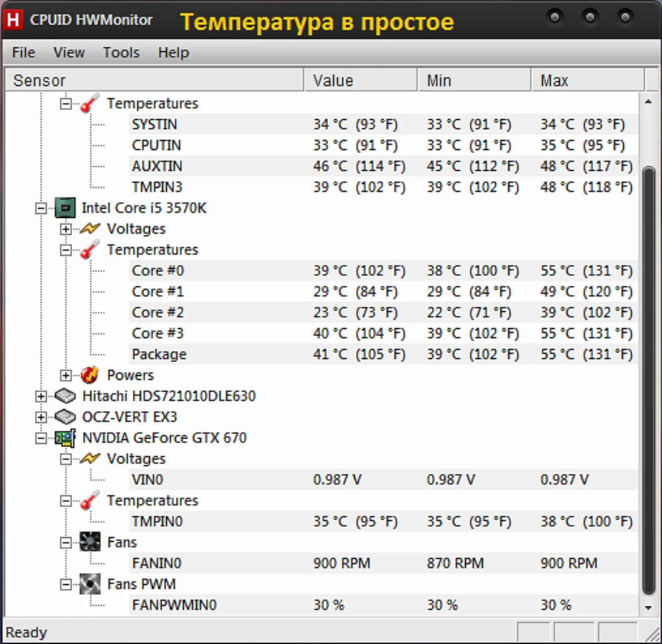This screenshot has height=644, width=662.
Task: Collapse the Intel Core i5 3570K node
Action: (x=41, y=208)
